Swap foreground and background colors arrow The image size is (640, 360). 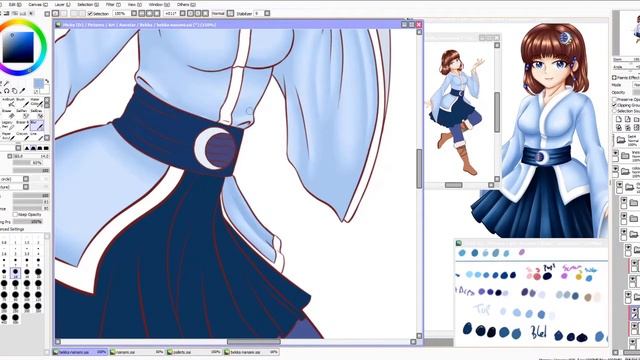47,81
